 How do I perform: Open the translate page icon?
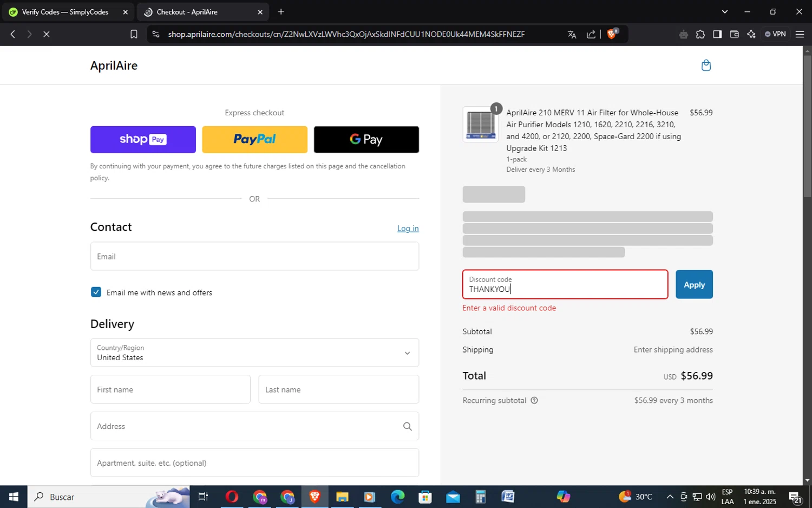tap(572, 34)
